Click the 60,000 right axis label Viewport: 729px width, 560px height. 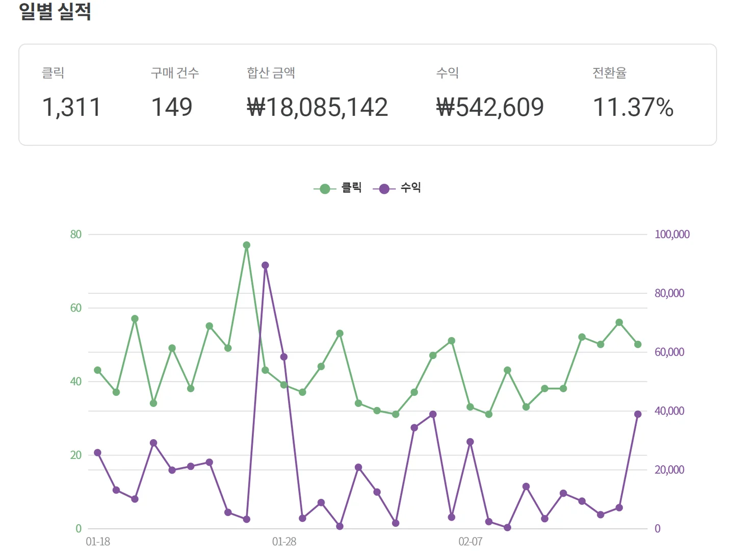[669, 352]
